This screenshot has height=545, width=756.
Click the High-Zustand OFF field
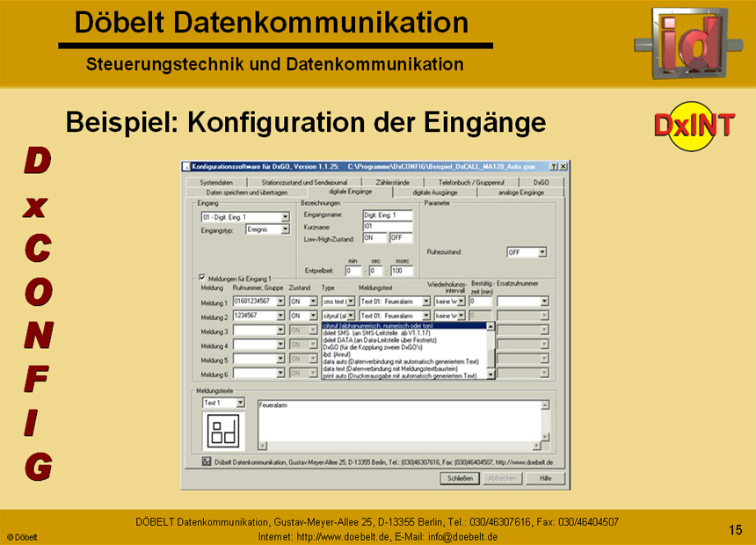401,237
